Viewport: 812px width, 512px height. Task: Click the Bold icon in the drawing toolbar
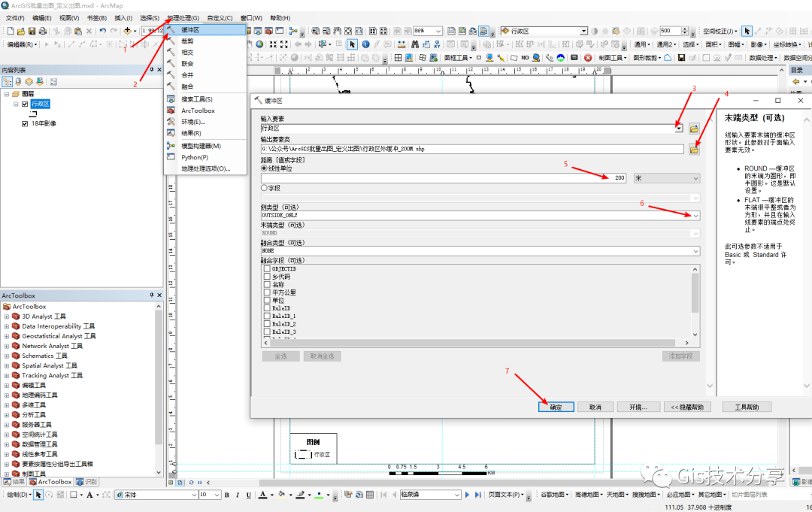227,495
